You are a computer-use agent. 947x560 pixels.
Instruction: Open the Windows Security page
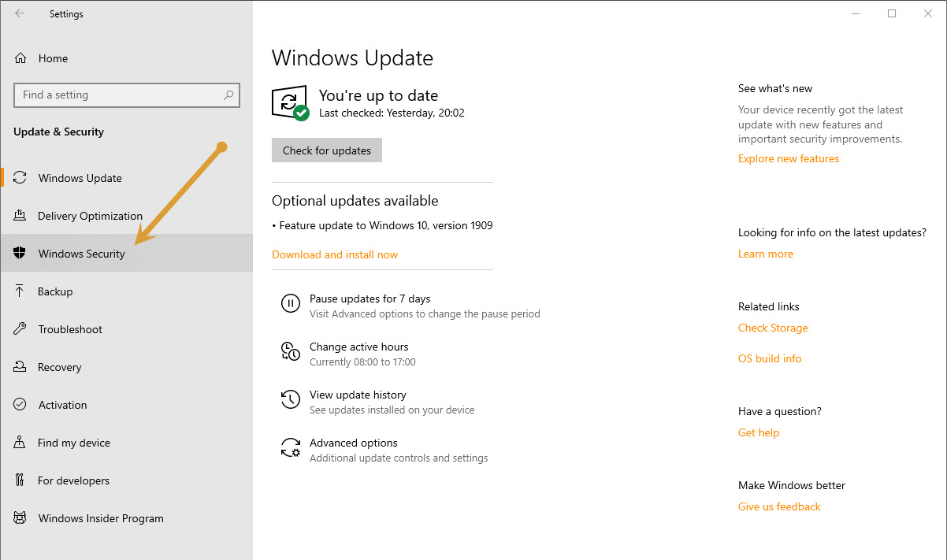pos(126,254)
